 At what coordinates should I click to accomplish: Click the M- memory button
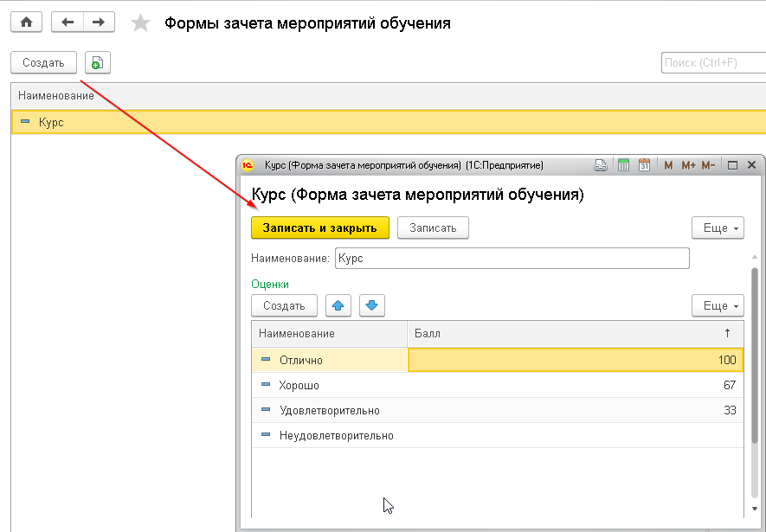click(708, 165)
